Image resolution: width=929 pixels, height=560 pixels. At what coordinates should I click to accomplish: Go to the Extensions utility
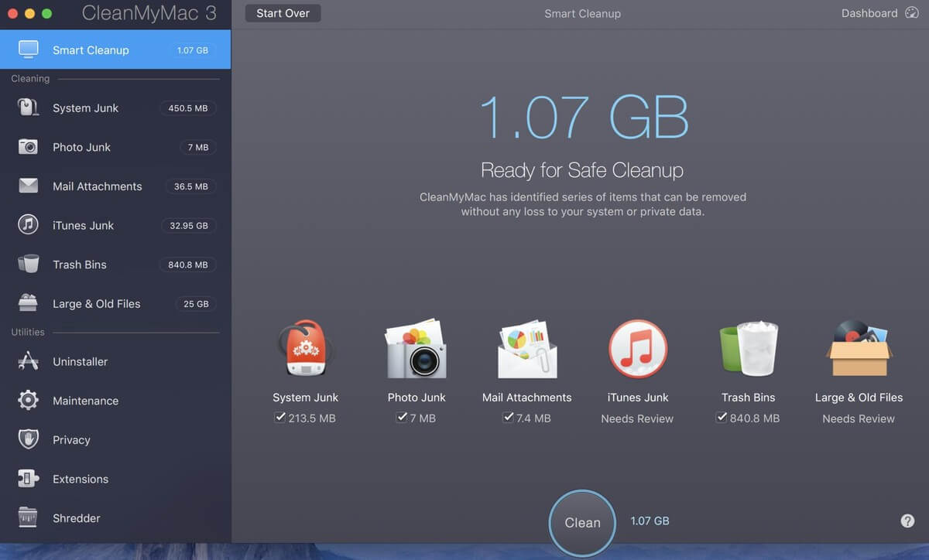pyautogui.click(x=115, y=479)
